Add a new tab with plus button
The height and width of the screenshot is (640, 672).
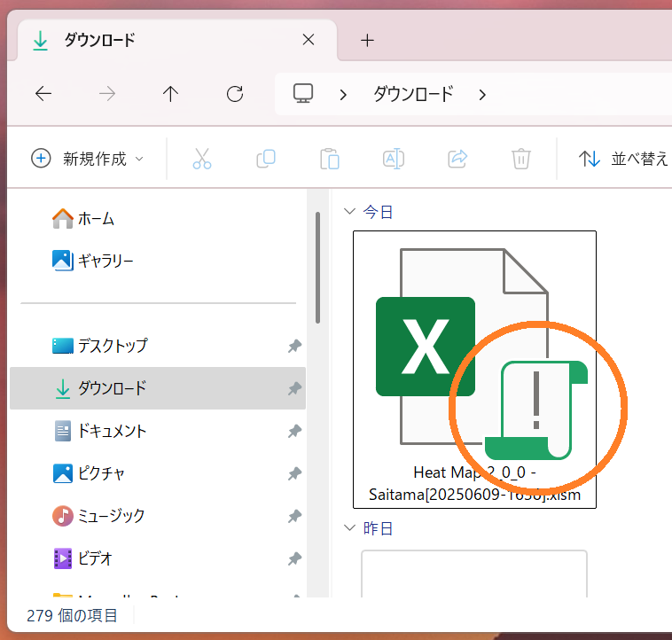tap(367, 40)
